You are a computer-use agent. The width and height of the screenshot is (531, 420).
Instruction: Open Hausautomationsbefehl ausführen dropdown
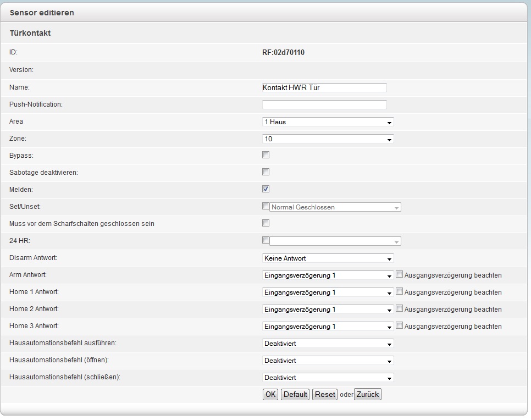point(328,344)
